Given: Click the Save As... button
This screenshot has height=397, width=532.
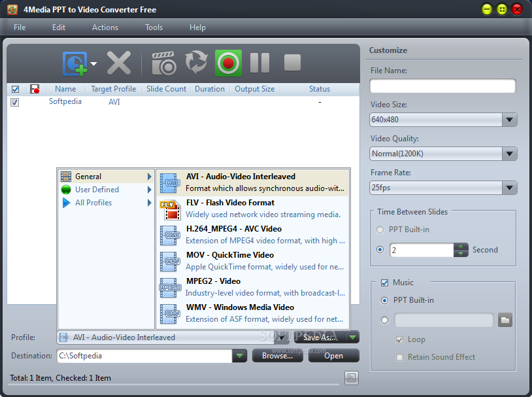Looking at the screenshot, I should 320,337.
